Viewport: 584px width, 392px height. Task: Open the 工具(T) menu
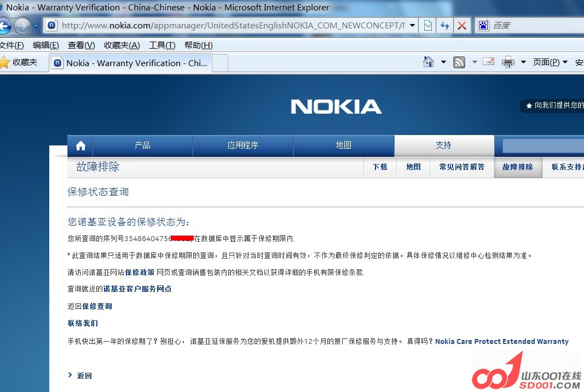[162, 45]
